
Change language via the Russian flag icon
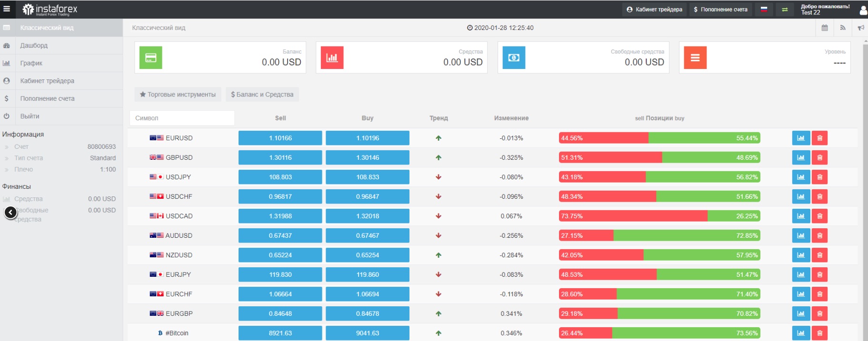point(764,10)
